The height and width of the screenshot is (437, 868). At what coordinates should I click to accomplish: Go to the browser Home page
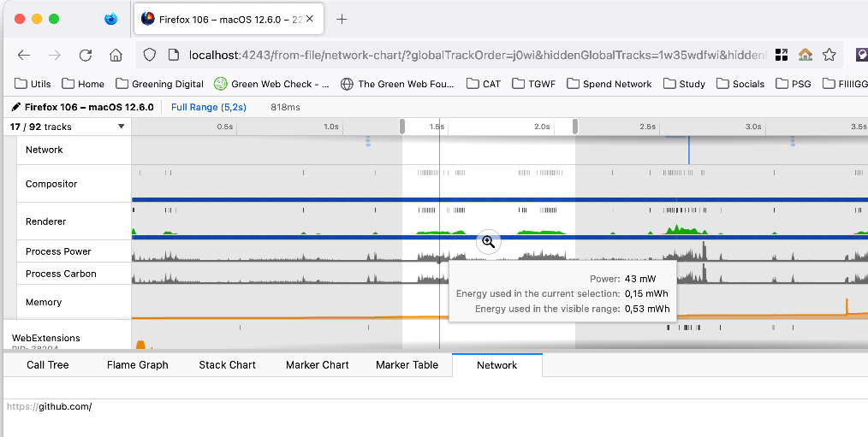click(x=116, y=55)
